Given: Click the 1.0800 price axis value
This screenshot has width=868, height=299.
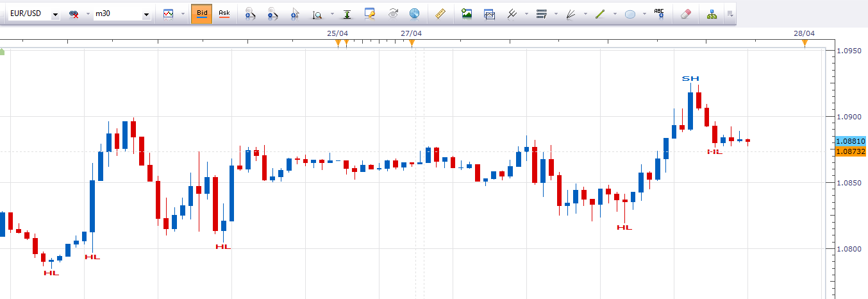Looking at the screenshot, I should (851, 249).
